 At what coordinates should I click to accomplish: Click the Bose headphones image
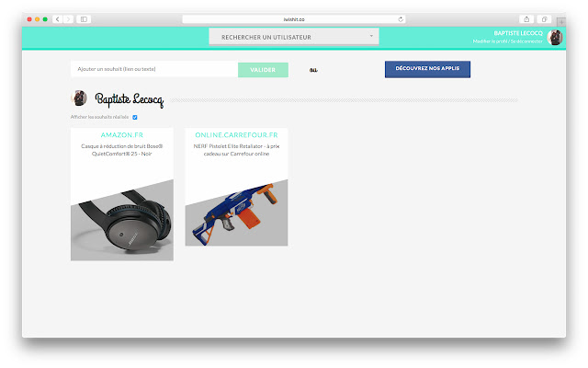click(122, 220)
